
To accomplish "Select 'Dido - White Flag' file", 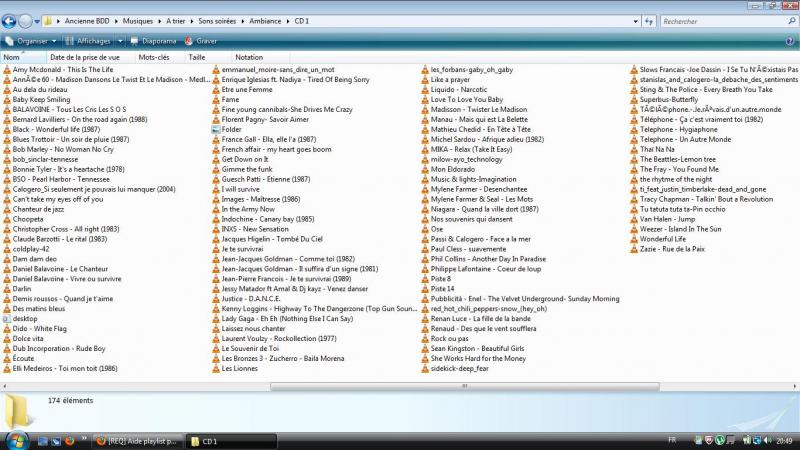I will [x=35, y=329].
